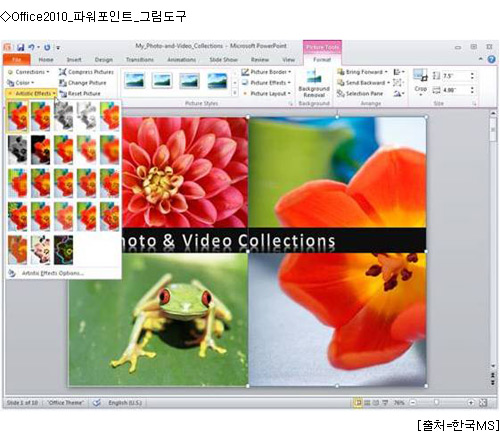Image resolution: width=500 pixels, height=443 pixels.
Task: Open the Picture Border dropdown
Action: (x=266, y=72)
